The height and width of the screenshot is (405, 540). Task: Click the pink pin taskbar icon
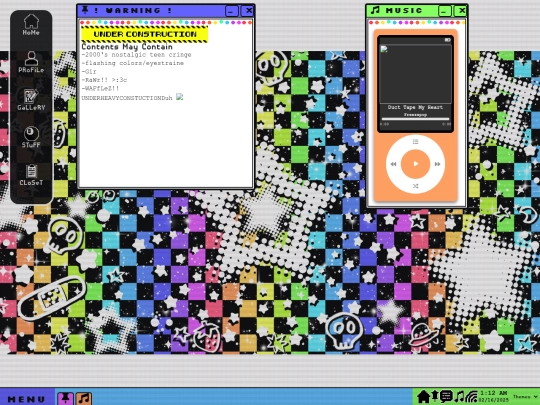coord(65,398)
